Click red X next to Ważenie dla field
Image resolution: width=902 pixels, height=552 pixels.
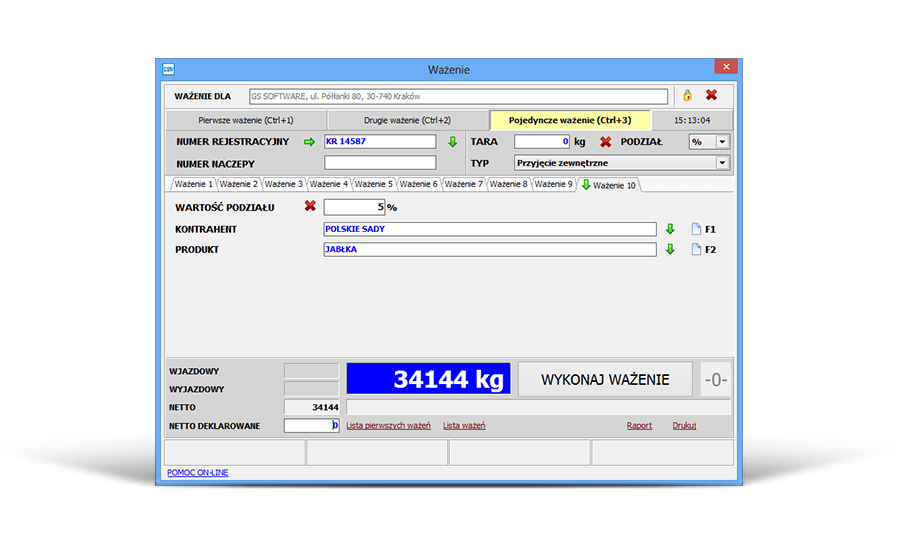[x=711, y=96]
